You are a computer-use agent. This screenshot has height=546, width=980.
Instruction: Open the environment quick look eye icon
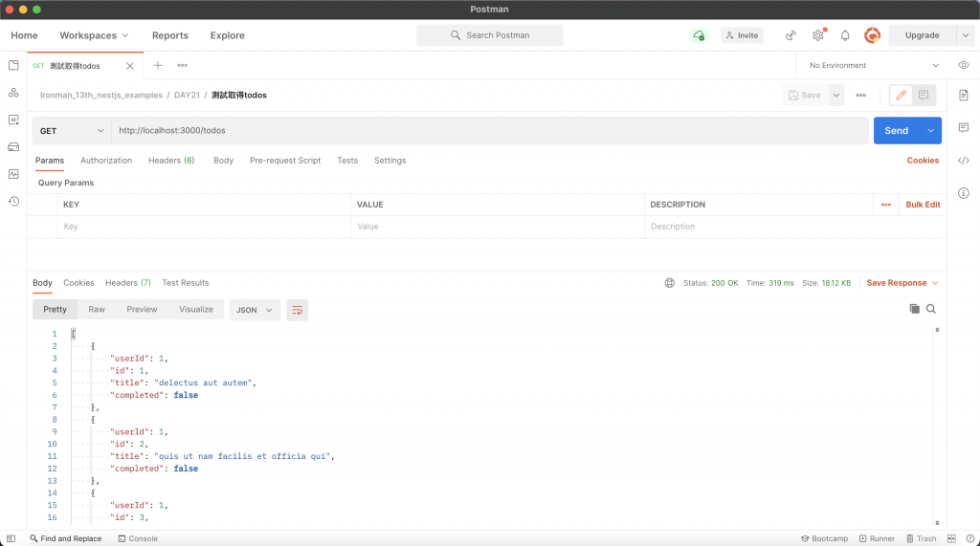click(963, 65)
